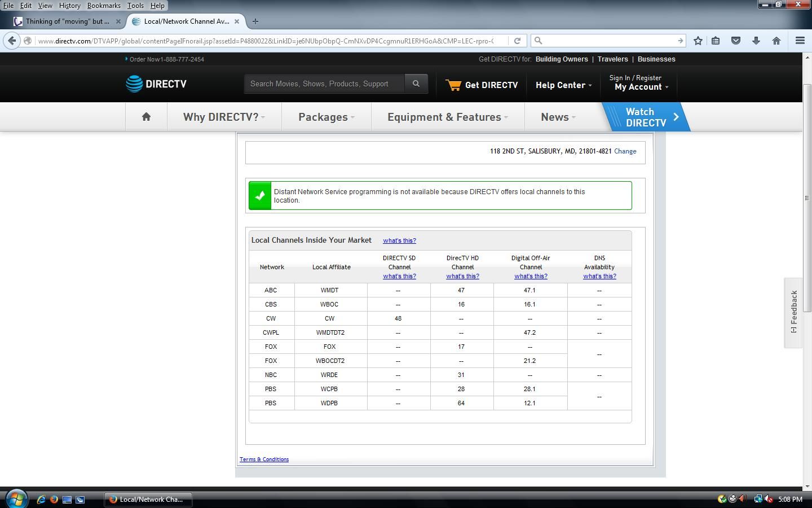812x508 pixels.
Task: Switch to Thinking of moving tab
Action: click(68, 21)
